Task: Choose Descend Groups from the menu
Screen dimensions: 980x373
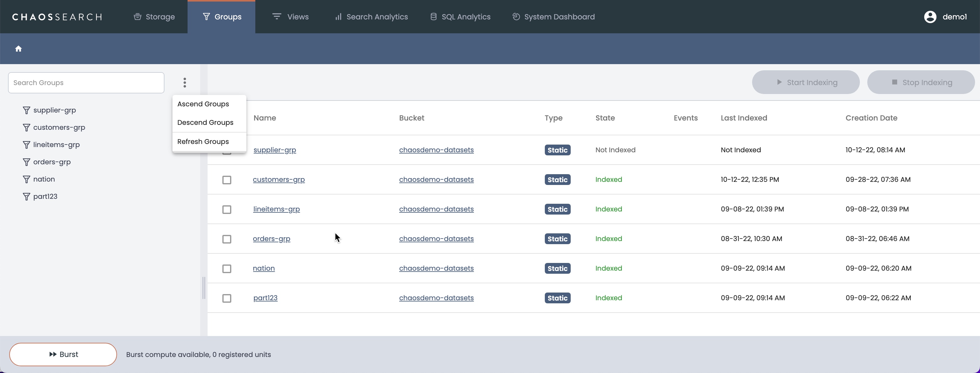Action: [205, 123]
